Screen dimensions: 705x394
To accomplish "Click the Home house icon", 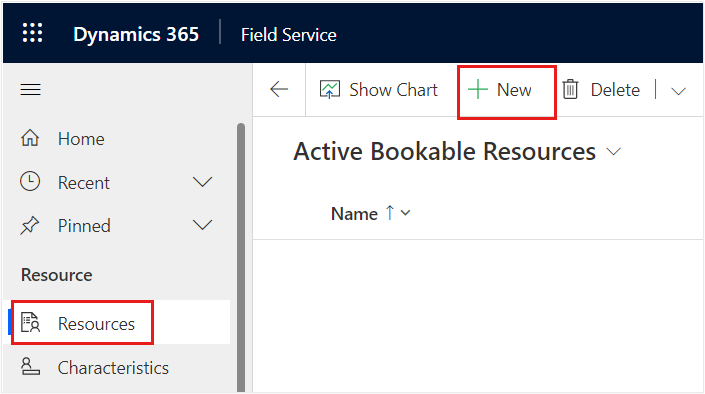I will pyautogui.click(x=30, y=138).
